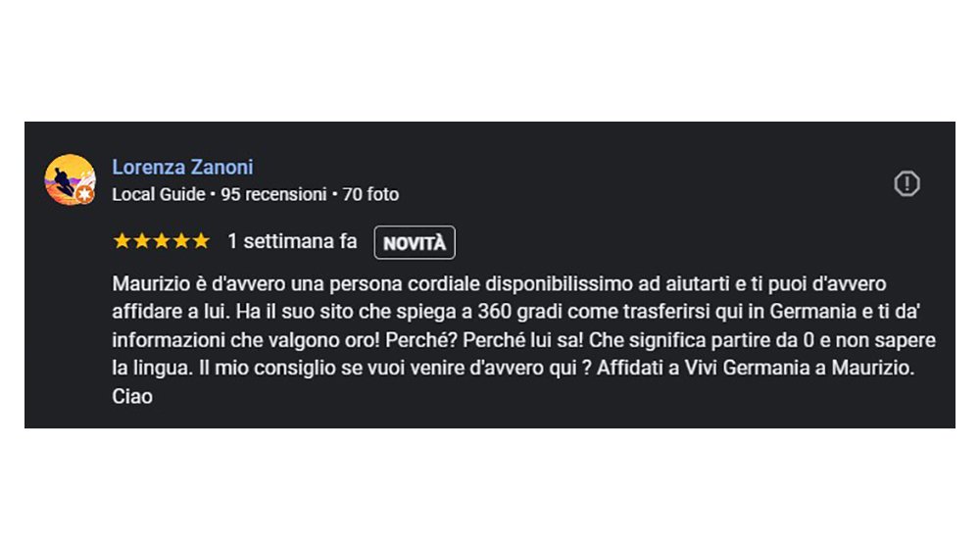Click the third rating star
The height and width of the screenshot is (551, 980).
tap(161, 241)
